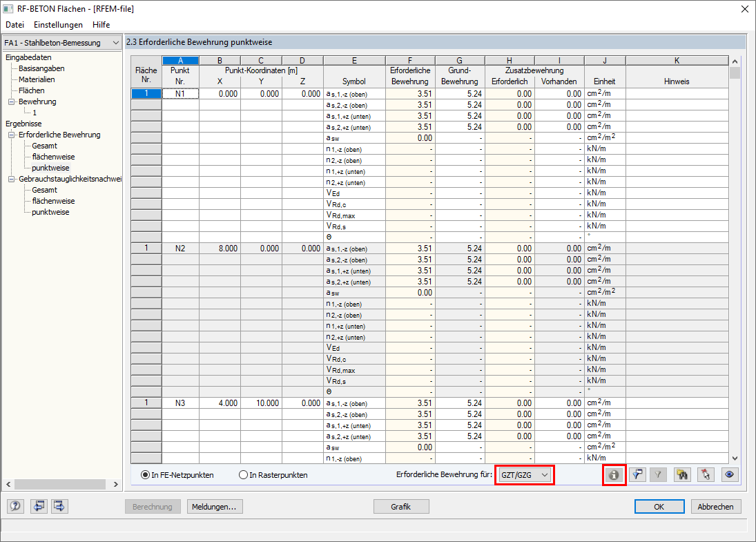Screen dimensions: 756x542
Task: Open Gesamt under Gebrauchstauglichkeitsnachweis
Action: tap(44, 190)
